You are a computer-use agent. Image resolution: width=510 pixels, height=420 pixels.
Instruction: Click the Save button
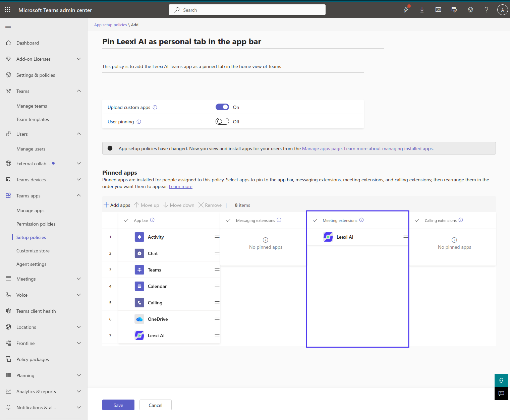118,405
